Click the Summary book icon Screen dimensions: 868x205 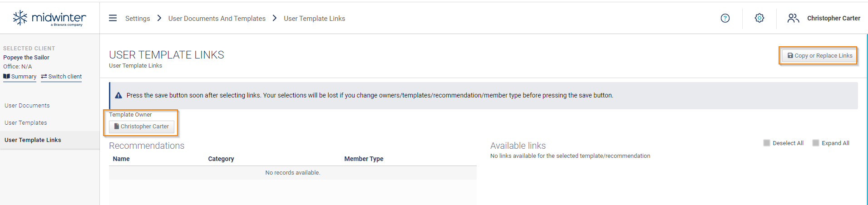click(x=6, y=76)
